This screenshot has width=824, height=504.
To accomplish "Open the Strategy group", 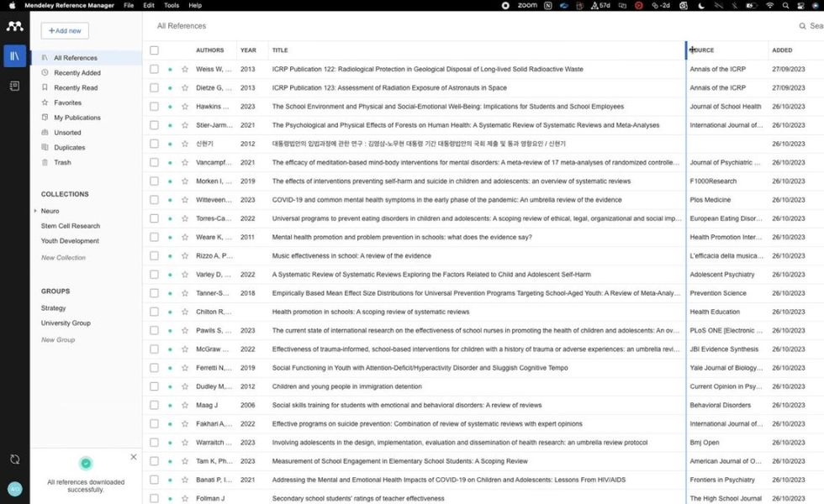I will tap(53, 308).
